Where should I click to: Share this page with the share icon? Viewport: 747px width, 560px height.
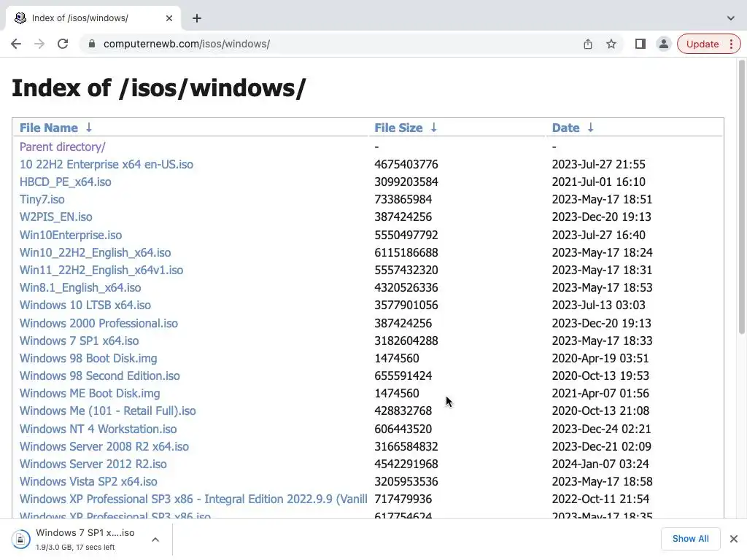pos(588,44)
